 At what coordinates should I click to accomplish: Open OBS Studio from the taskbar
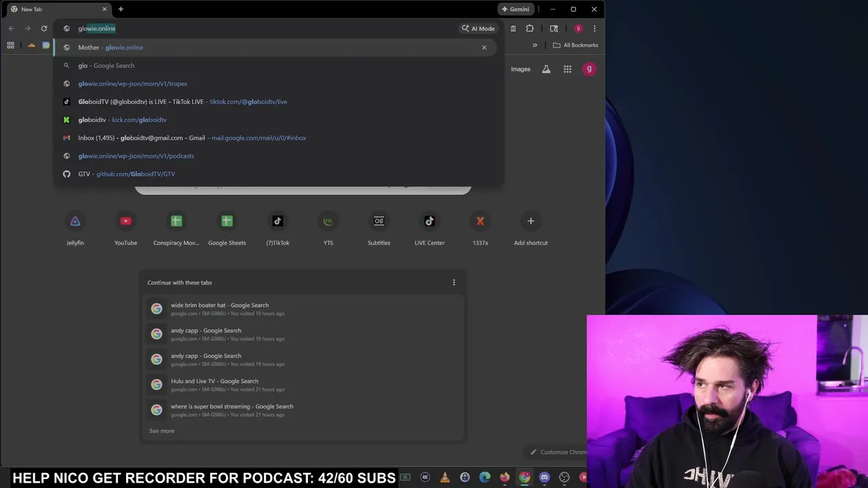point(564,477)
